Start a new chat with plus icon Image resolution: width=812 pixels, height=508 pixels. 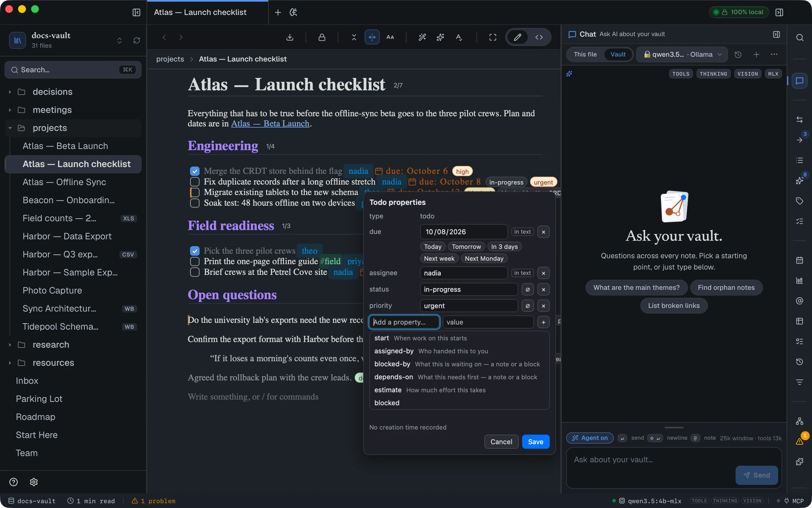[756, 54]
